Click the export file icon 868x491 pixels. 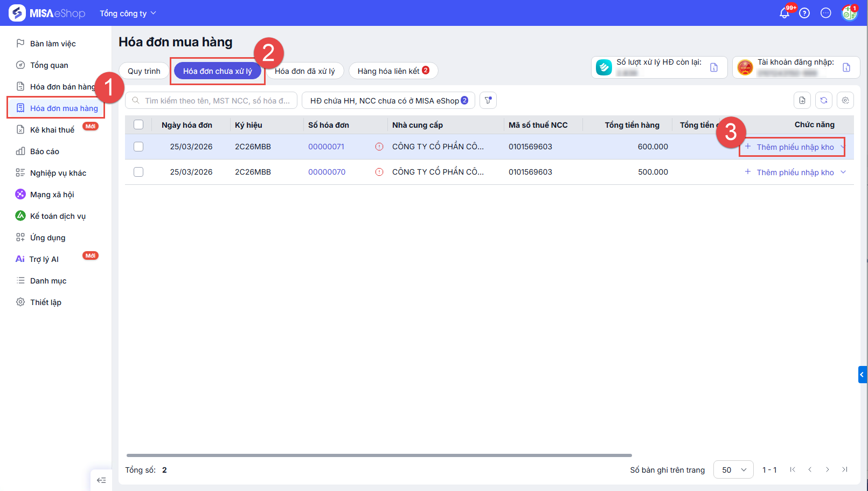(x=802, y=100)
